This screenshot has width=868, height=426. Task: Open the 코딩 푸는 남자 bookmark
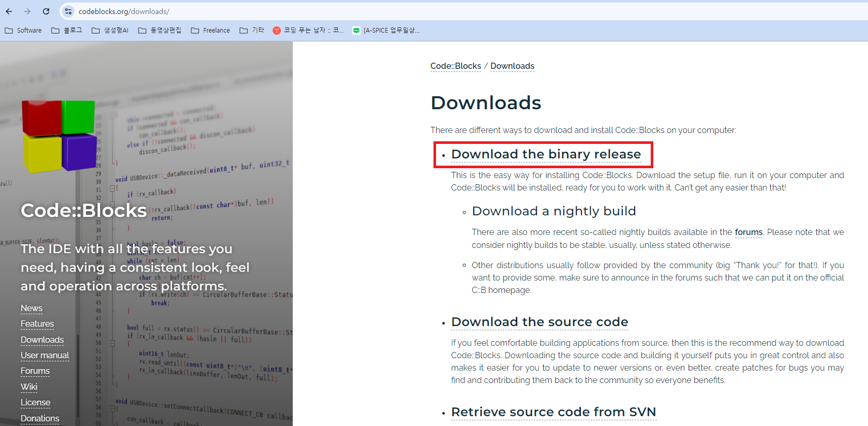click(x=308, y=31)
